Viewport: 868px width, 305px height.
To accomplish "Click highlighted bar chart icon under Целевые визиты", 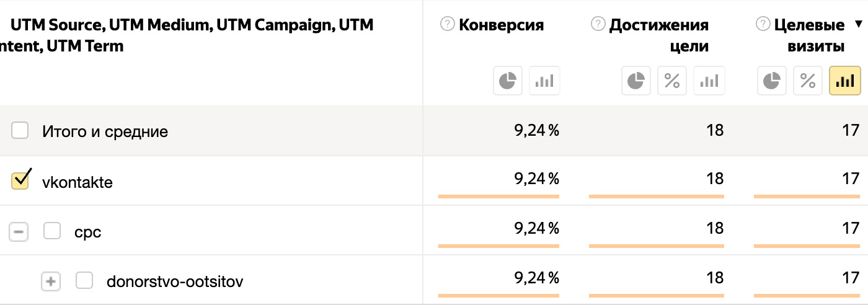I will pyautogui.click(x=845, y=81).
